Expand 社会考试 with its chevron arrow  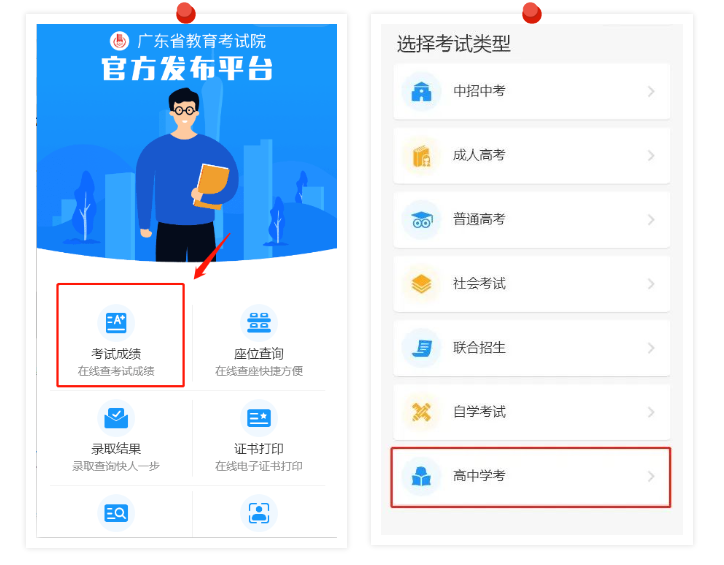(651, 284)
